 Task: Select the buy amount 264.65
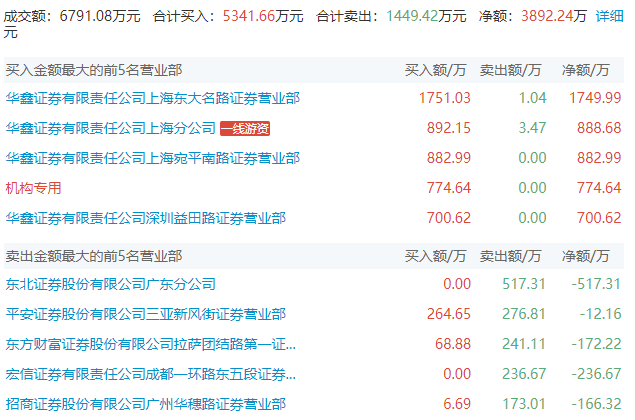pyautogui.click(x=449, y=314)
